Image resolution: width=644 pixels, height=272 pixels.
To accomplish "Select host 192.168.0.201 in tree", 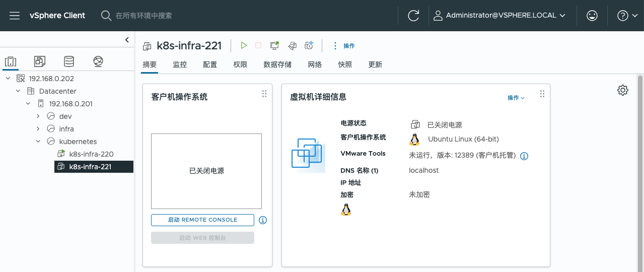I will [71, 104].
